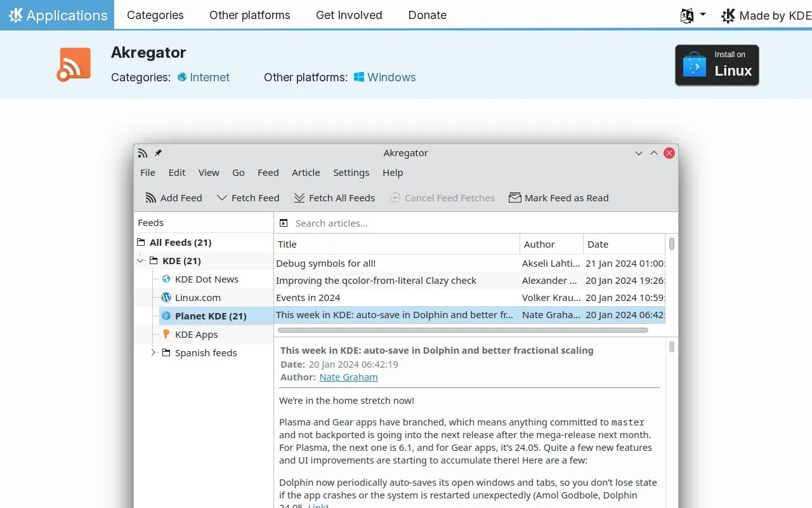Click the WordPress icon next to Linux.com
The width and height of the screenshot is (812, 508).
(166, 297)
